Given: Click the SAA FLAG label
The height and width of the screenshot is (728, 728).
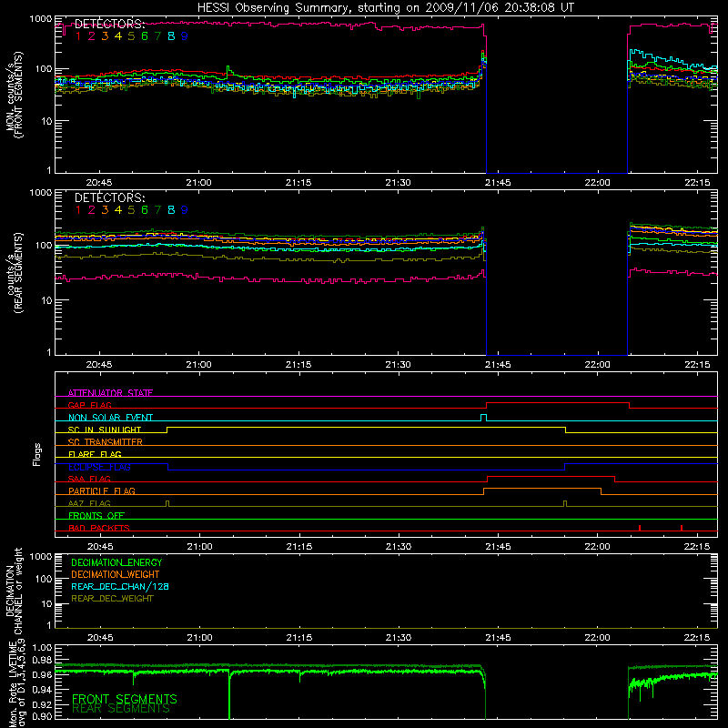Looking at the screenshot, I should pos(89,479).
